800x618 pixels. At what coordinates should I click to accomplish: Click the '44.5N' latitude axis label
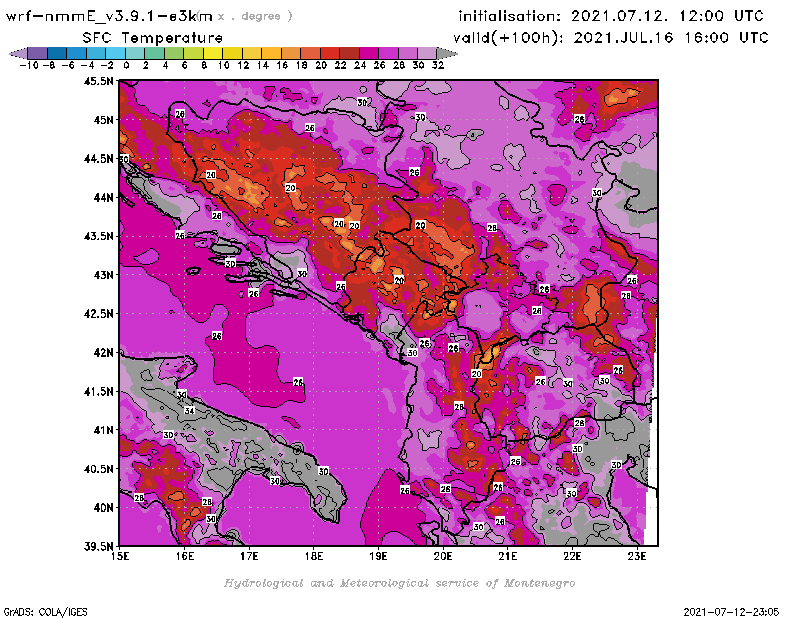98,159
